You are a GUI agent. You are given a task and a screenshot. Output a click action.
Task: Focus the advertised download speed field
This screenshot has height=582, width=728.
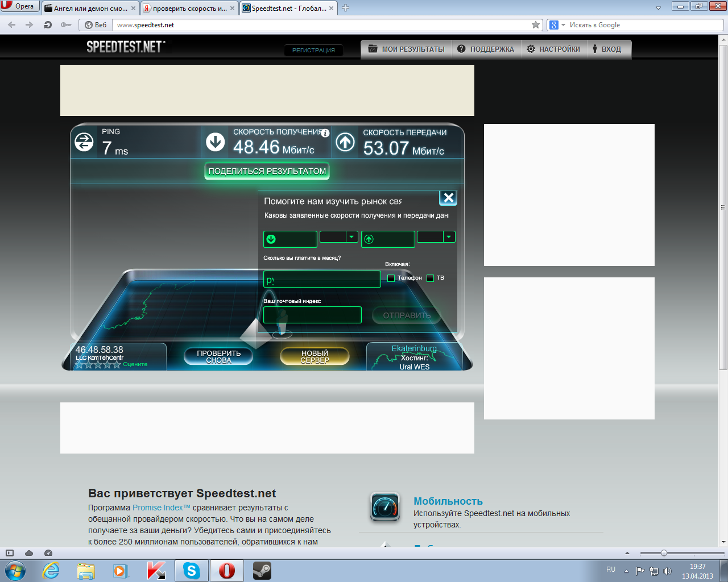click(290, 239)
